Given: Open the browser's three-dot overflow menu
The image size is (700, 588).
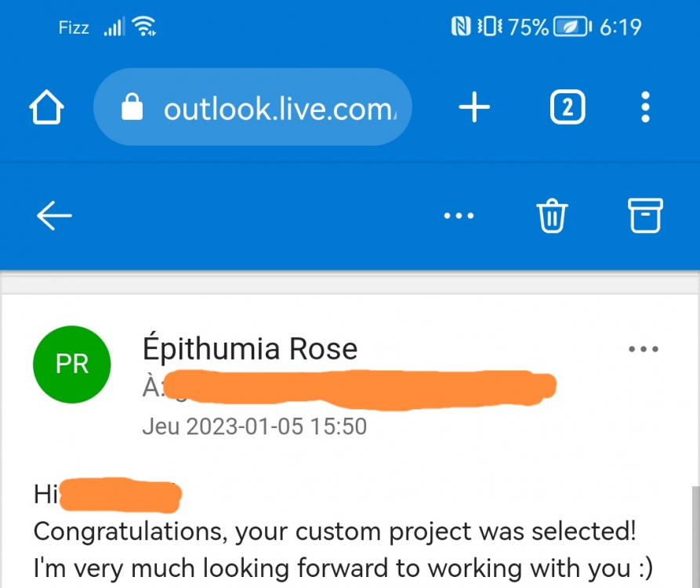Looking at the screenshot, I should (x=645, y=107).
